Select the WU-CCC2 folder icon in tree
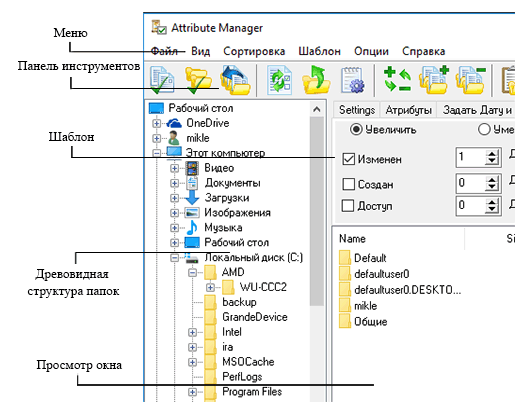The height and width of the screenshot is (414, 515). tap(228, 287)
